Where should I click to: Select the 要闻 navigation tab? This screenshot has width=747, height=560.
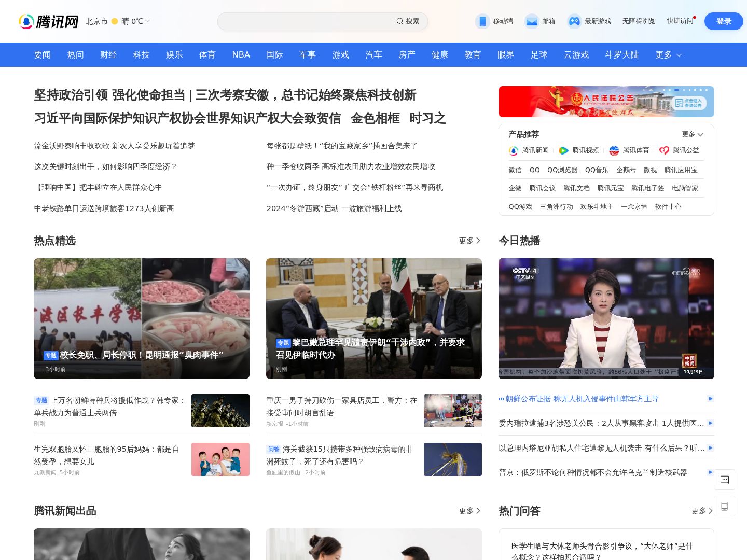point(43,55)
